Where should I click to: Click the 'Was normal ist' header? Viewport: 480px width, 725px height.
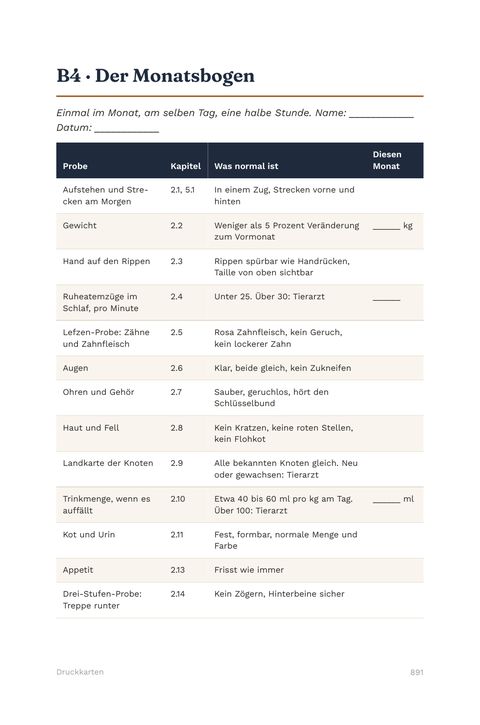(246, 166)
